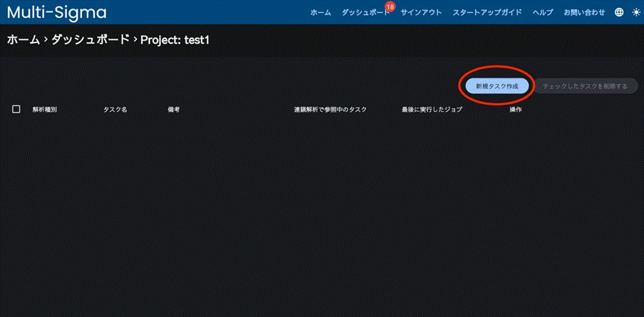Click the ダッシュボード breadcrumb link
Viewport: 644px width, 317px height.
(x=91, y=41)
